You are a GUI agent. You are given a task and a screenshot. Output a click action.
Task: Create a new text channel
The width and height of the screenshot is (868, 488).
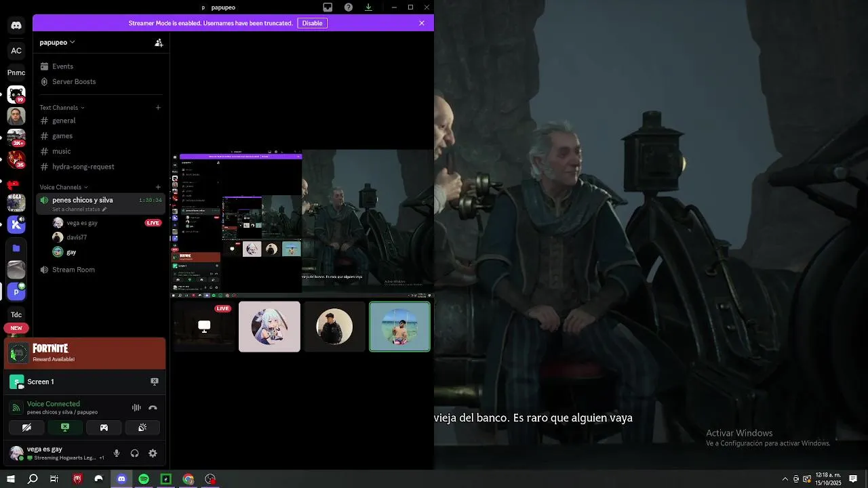(158, 107)
